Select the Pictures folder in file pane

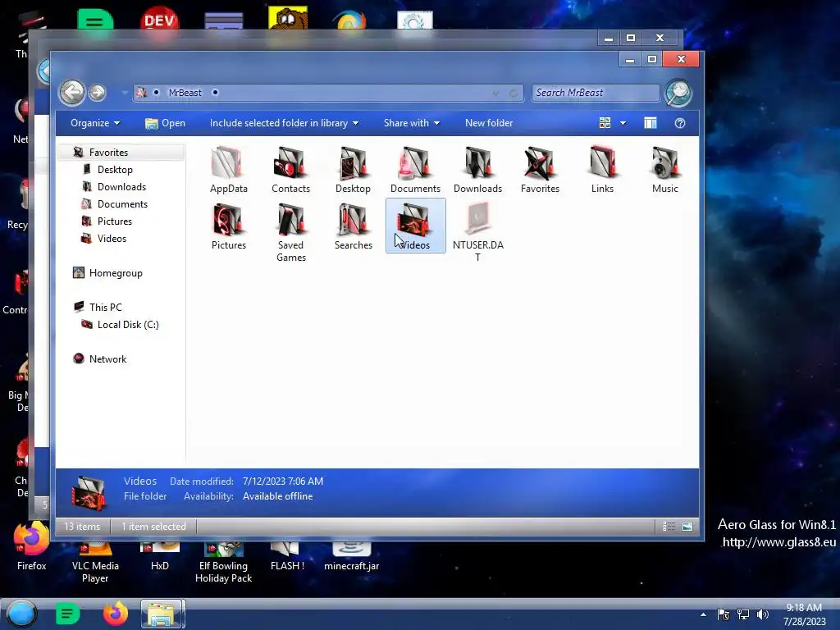[228, 226]
